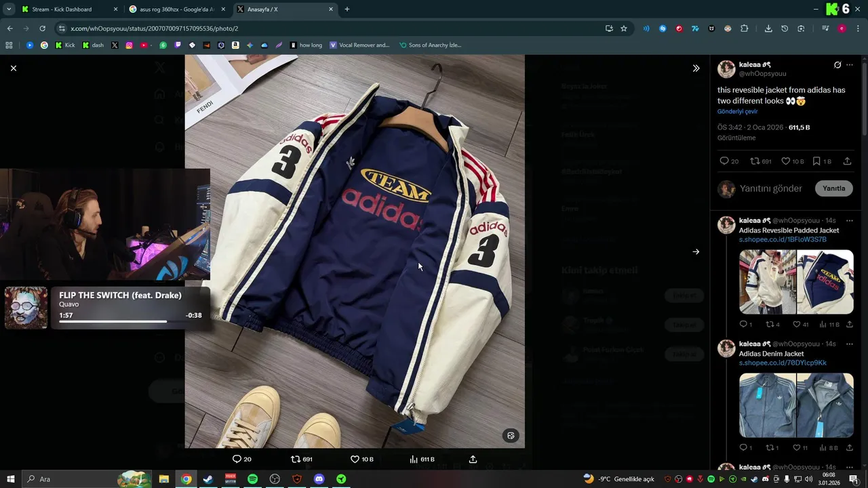
Task: Bookmark the post in sidebar showing 1 B
Action: point(816,161)
